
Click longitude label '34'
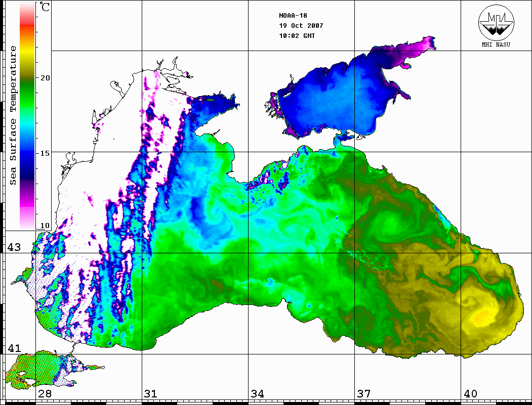258,393
